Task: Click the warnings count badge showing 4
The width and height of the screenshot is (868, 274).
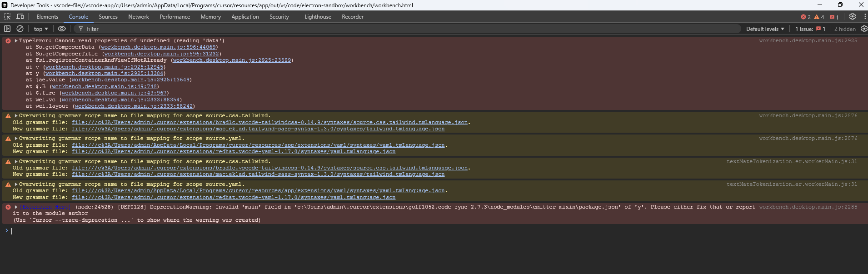Action: (x=819, y=17)
